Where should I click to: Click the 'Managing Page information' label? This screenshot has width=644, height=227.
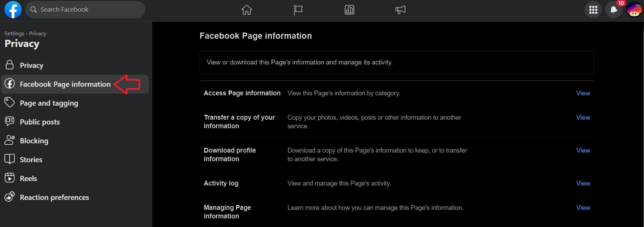point(227,212)
